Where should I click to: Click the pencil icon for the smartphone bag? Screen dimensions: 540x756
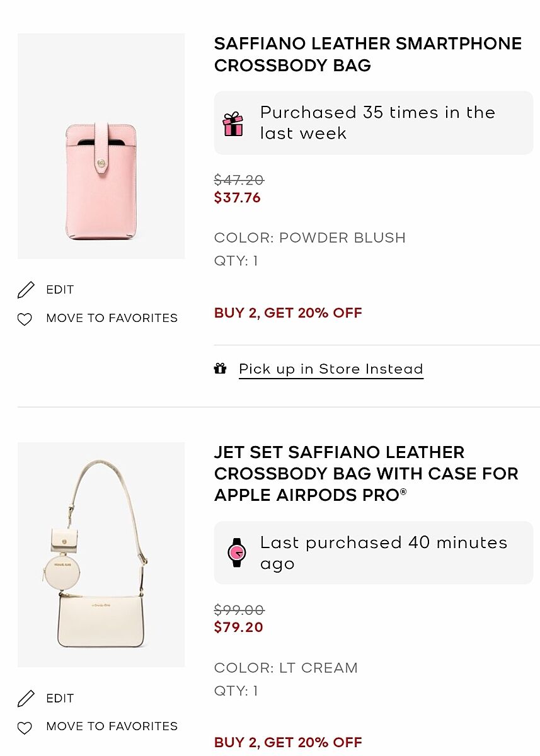[x=26, y=290]
